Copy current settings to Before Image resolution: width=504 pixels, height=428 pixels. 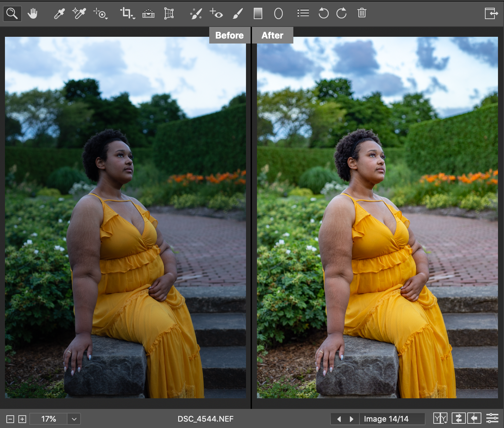tap(474, 418)
